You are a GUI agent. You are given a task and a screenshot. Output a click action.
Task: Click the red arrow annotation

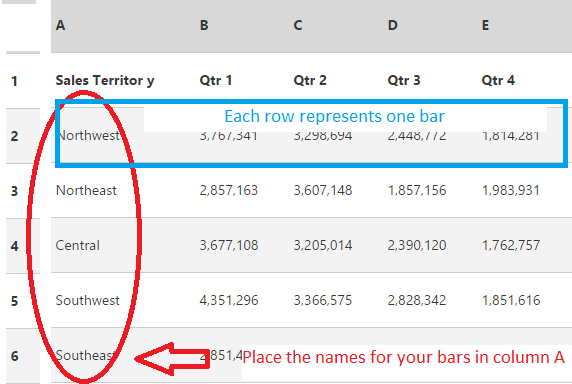point(172,359)
